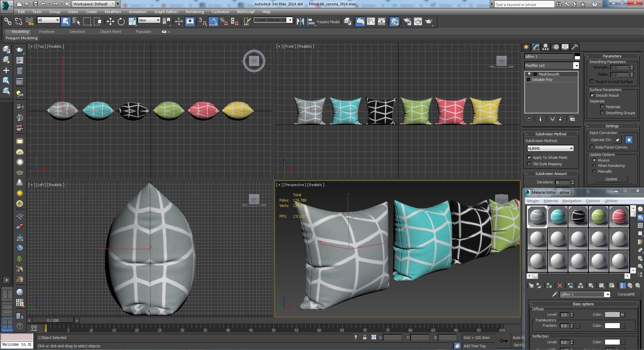Toggle the Smooth Result checkbox
Image resolution: width=644 pixels, height=350 pixels.
[x=592, y=95]
